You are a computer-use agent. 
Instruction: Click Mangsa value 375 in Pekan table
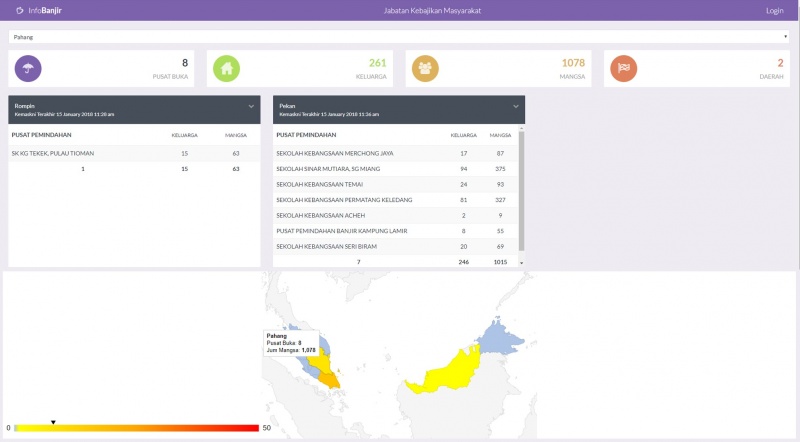tap(500, 169)
